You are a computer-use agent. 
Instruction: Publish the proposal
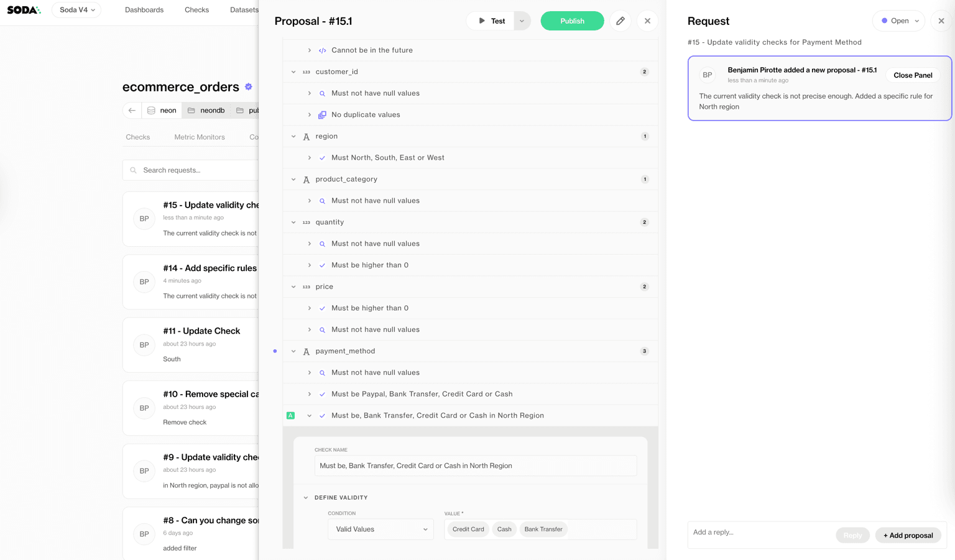point(571,21)
